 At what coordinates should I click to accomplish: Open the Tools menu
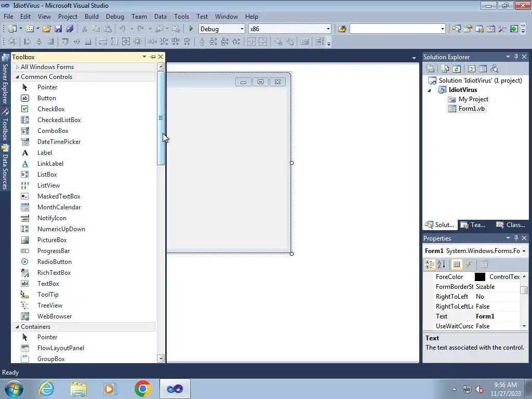[181, 17]
